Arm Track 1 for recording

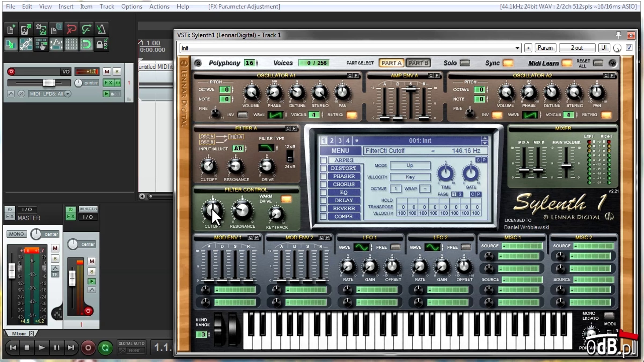tap(11, 72)
